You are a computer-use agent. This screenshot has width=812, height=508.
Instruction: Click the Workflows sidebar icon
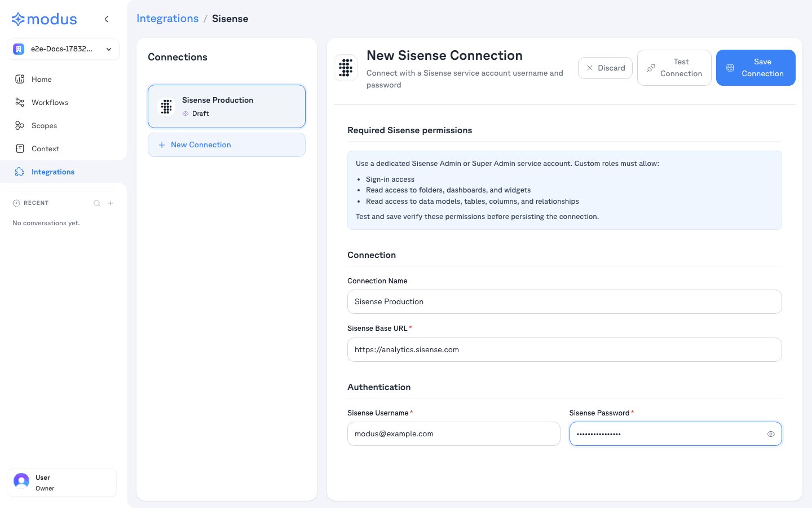[x=20, y=102]
